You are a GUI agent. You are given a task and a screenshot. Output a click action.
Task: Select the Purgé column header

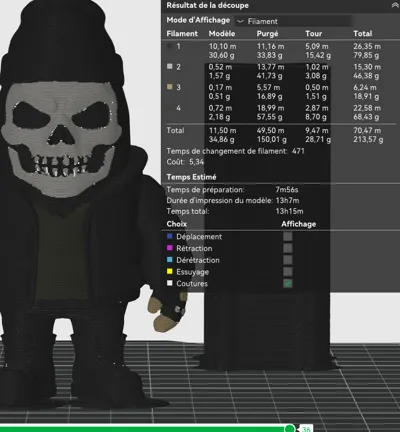coord(267,34)
